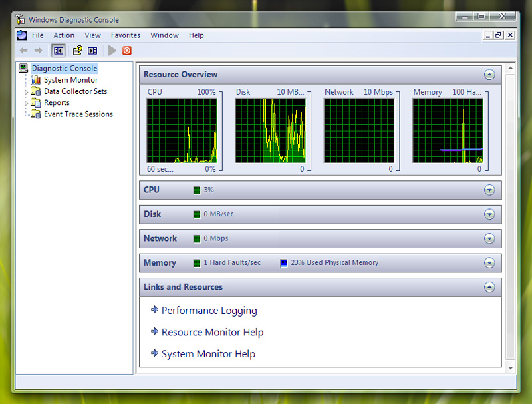This screenshot has width=532, height=404.
Task: Open the Favorites menu
Action: click(126, 35)
